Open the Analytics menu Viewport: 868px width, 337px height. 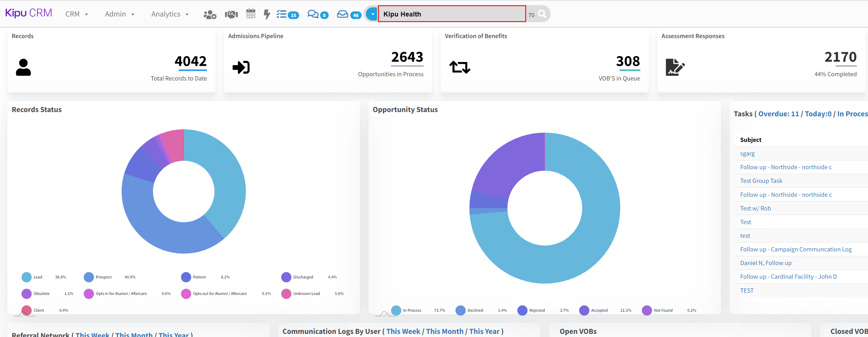pyautogui.click(x=170, y=14)
